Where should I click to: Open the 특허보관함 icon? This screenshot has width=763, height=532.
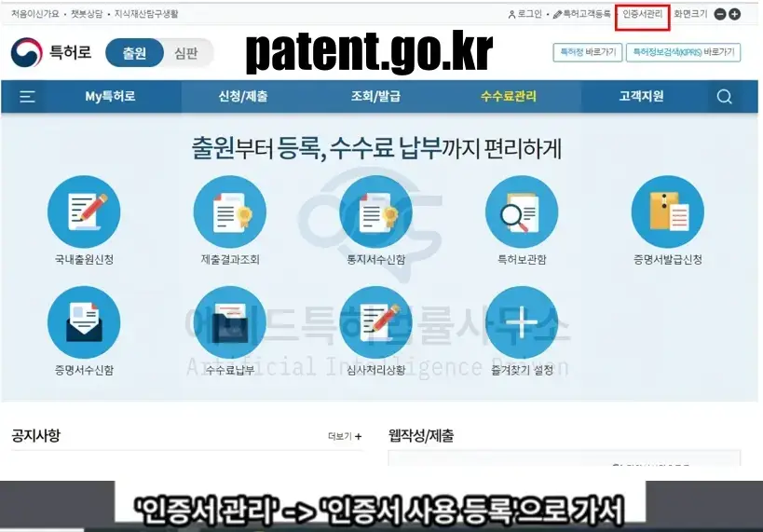[522, 211]
